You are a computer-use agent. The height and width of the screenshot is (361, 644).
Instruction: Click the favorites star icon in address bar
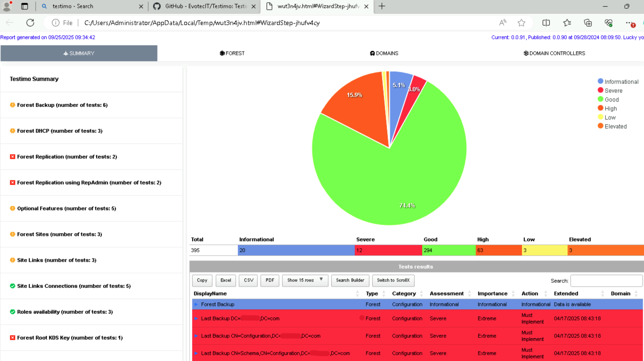(521, 23)
